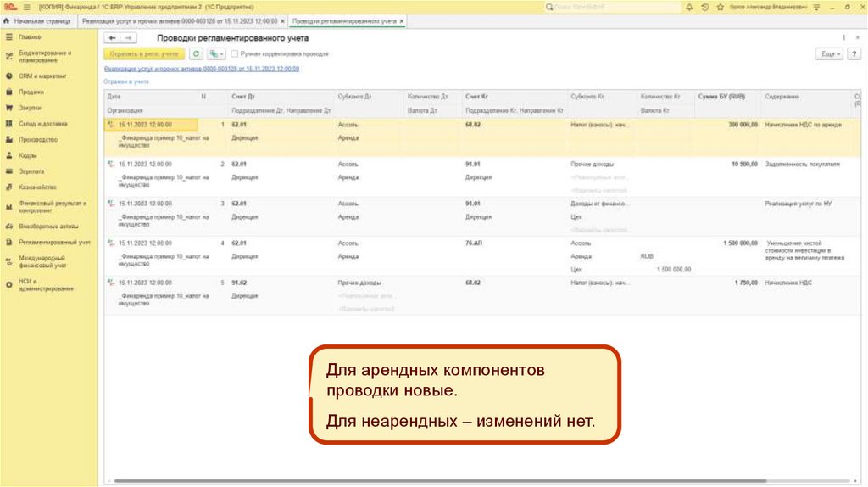Screen dimensions: 868x487
Task: Open favorites star icon
Action: pyautogui.click(x=721, y=6)
